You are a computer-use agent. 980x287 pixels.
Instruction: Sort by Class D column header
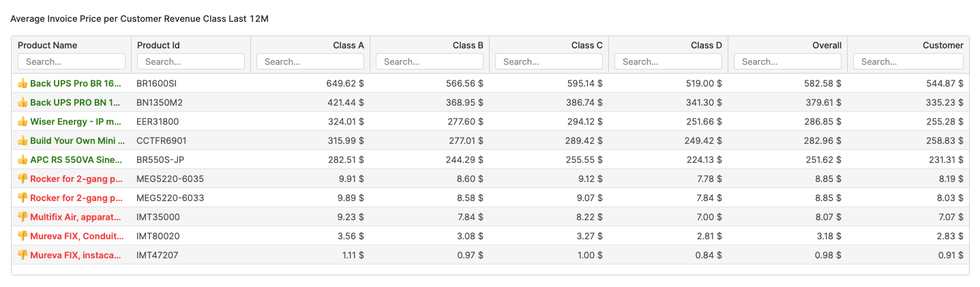(707, 45)
